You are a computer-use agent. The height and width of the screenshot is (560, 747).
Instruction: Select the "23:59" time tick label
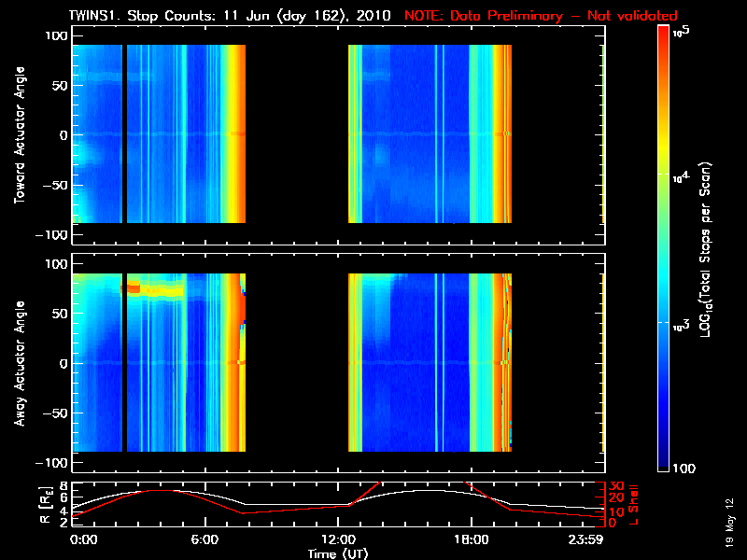point(587,539)
